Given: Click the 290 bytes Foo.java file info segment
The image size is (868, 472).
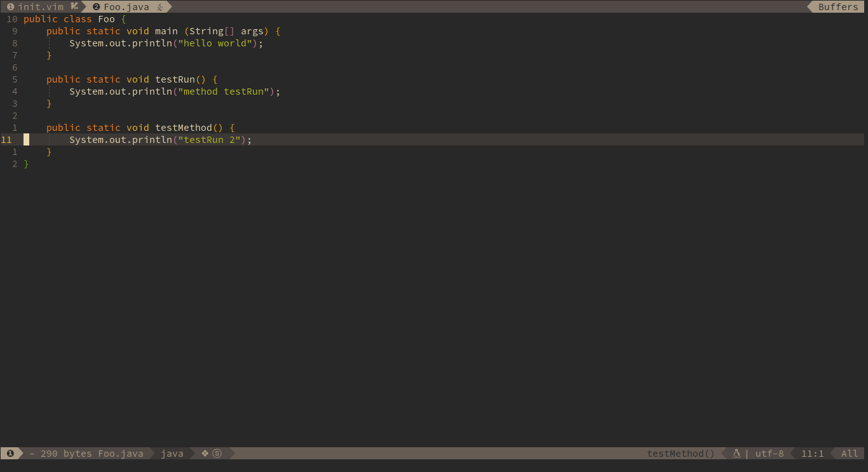Looking at the screenshot, I should pos(86,454).
